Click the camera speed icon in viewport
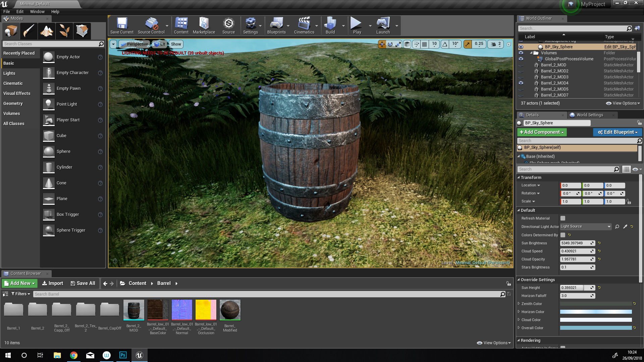This screenshot has height=362, width=644. [493, 44]
